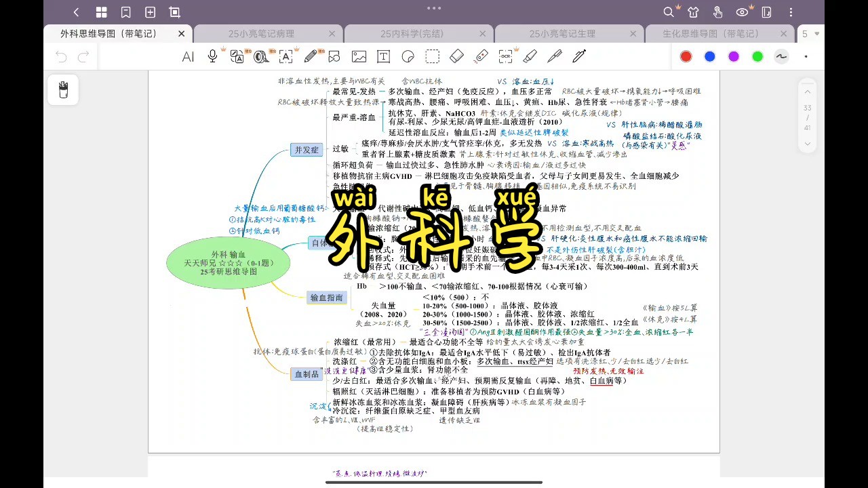Open the page crop tool
868x488 pixels.
point(174,12)
